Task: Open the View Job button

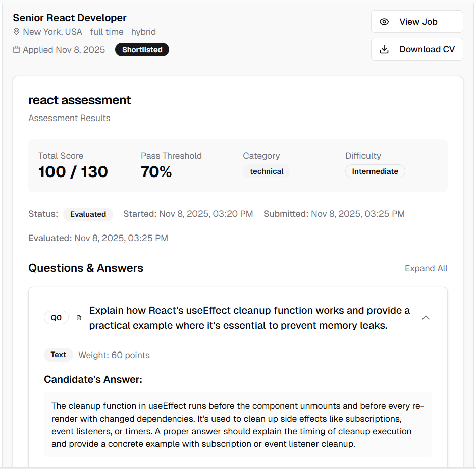Action: (417, 22)
